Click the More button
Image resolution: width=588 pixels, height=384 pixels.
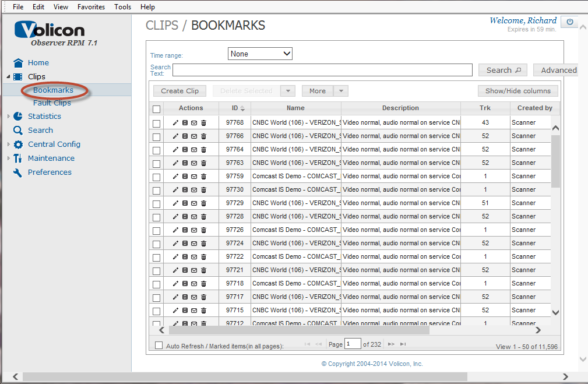click(x=317, y=91)
